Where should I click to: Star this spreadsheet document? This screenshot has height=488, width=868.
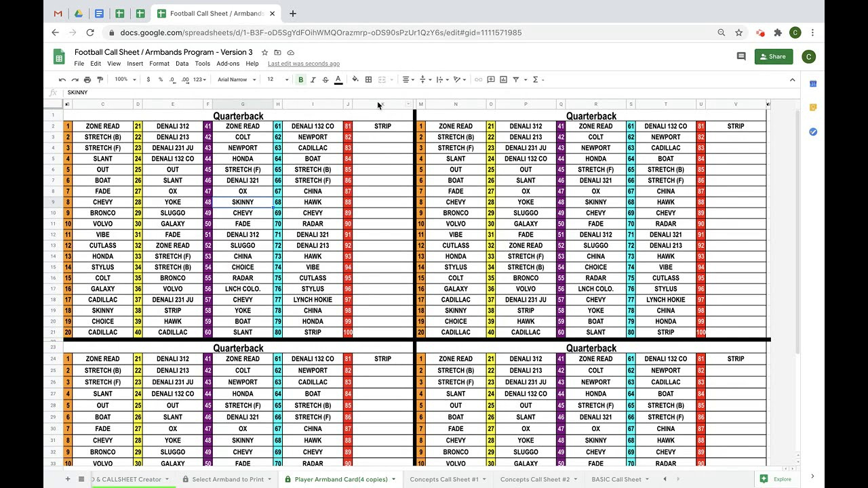click(264, 52)
